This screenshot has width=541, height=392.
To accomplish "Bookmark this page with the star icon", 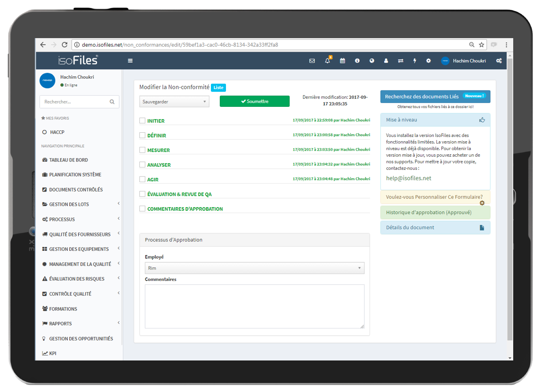I will [x=482, y=45].
